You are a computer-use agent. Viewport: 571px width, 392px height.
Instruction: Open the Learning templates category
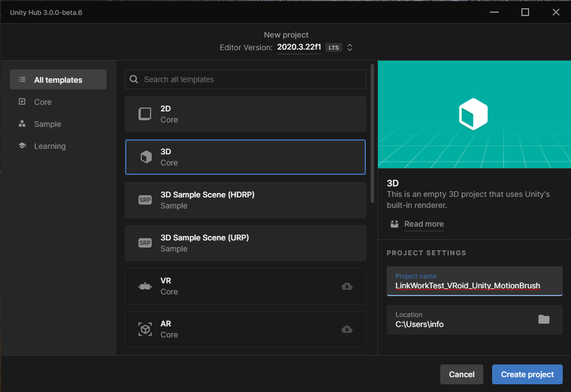(x=50, y=146)
